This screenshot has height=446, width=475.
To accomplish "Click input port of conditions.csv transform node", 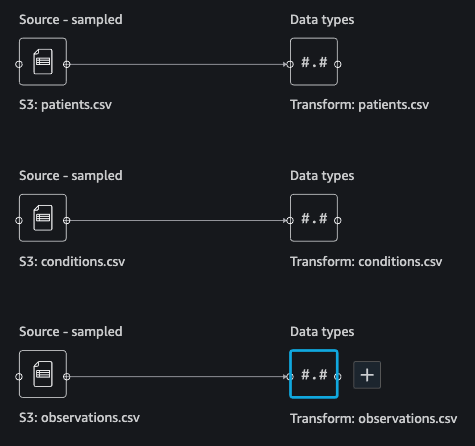I will point(290,220).
